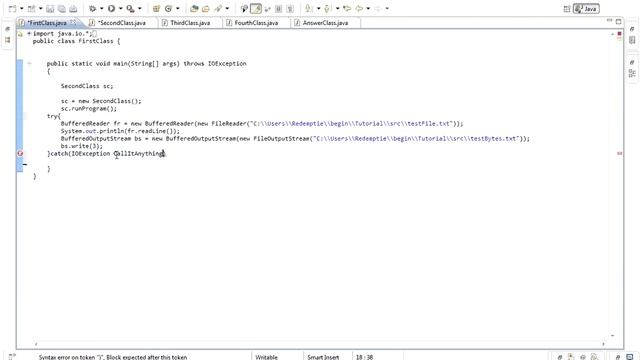Click the horizontal scrollbar left arrow
This screenshot has height=360, width=640.
pos(36,344)
